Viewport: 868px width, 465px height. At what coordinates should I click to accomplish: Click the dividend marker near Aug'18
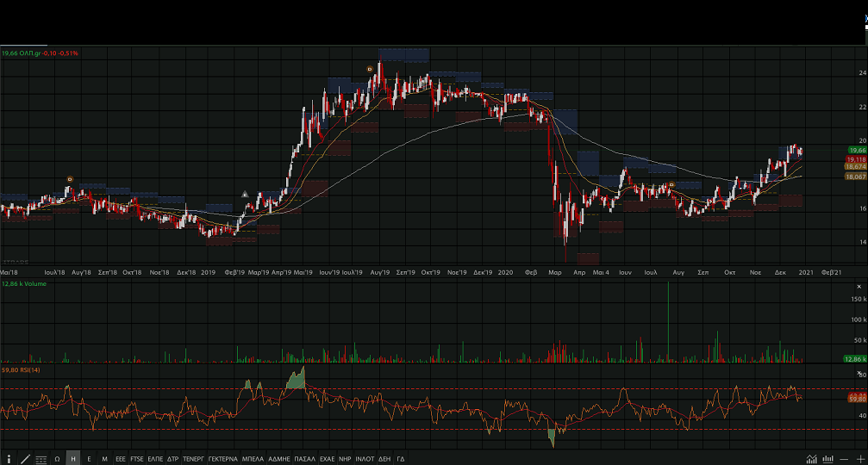[70, 179]
